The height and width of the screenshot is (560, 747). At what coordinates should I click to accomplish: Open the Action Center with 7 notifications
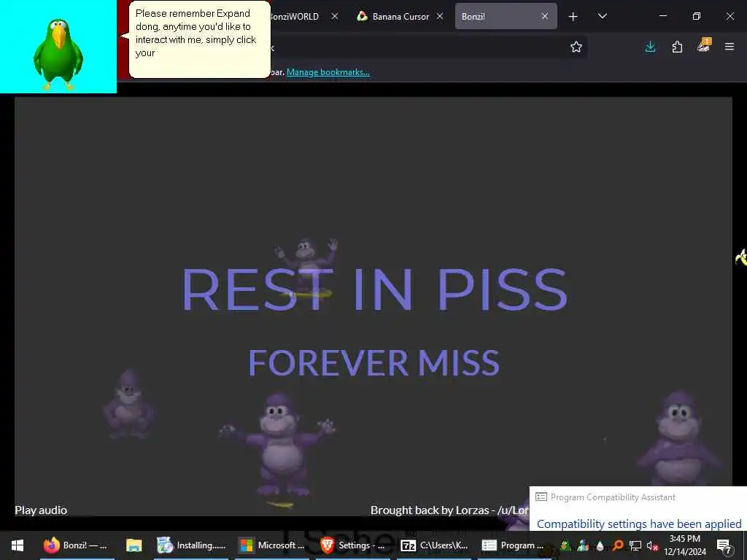[x=724, y=545]
